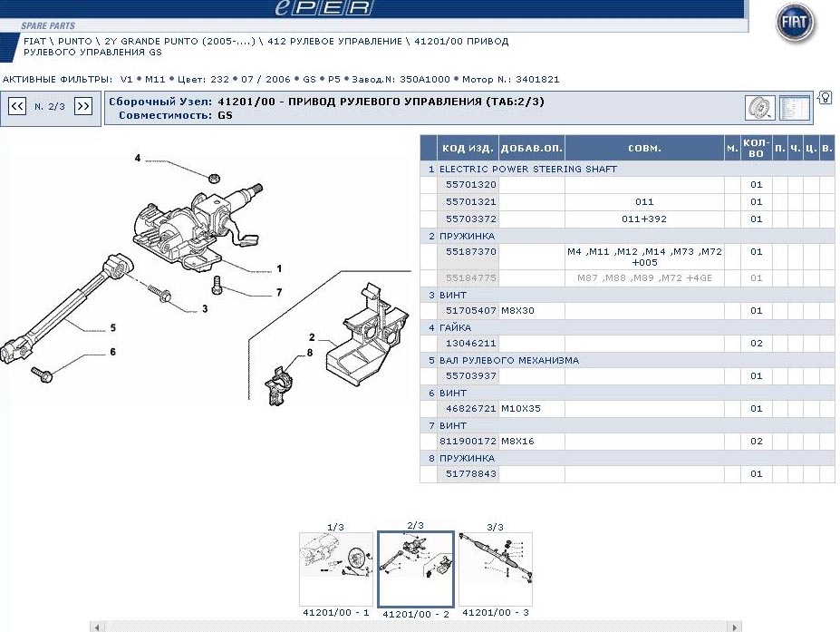The height and width of the screenshot is (632, 840).
Task: Click the selected 41201/00 - 2 thumbnail
Action: pyautogui.click(x=415, y=569)
